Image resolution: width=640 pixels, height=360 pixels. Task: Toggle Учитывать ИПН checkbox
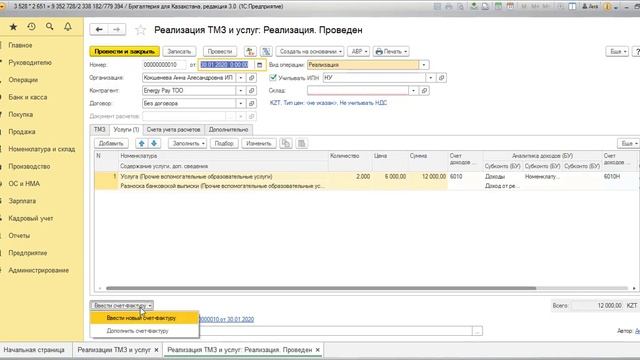coord(273,77)
